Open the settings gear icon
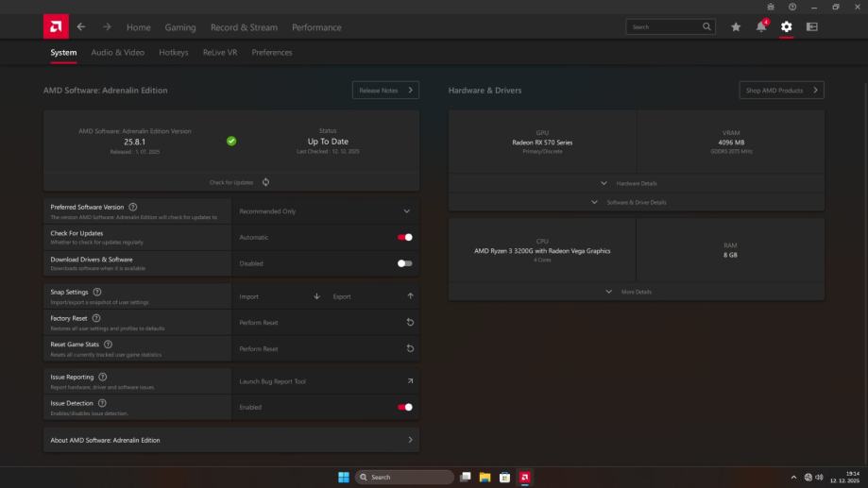The image size is (868, 488). [786, 27]
